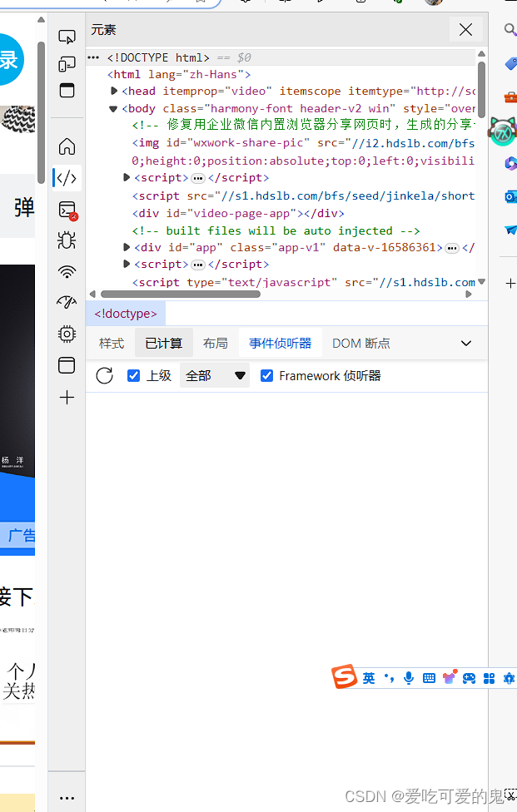This screenshot has height=812, width=517.
Task: Click the plus icon to add tool
Action: [x=67, y=398]
